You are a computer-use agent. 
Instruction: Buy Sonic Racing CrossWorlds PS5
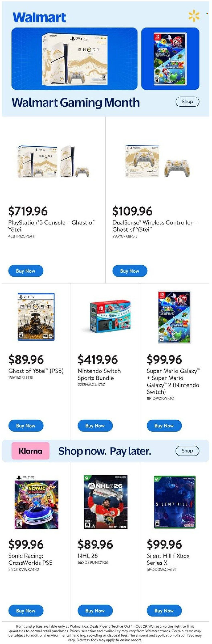(26, 611)
